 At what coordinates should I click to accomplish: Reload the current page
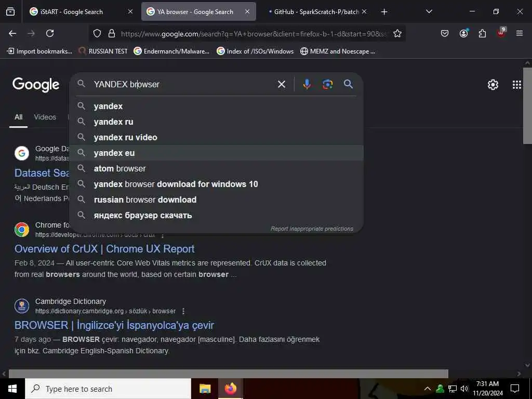tap(50, 33)
